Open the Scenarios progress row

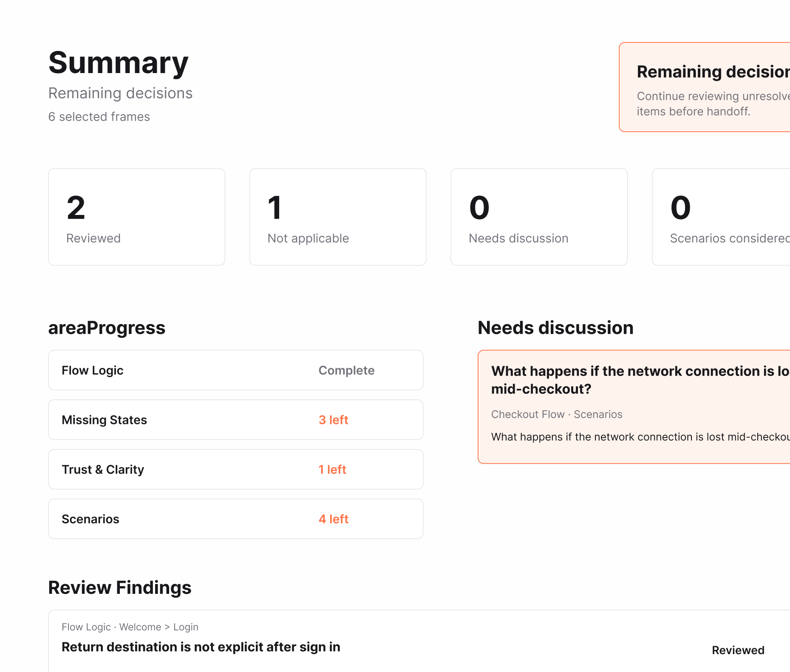pyautogui.click(x=236, y=519)
